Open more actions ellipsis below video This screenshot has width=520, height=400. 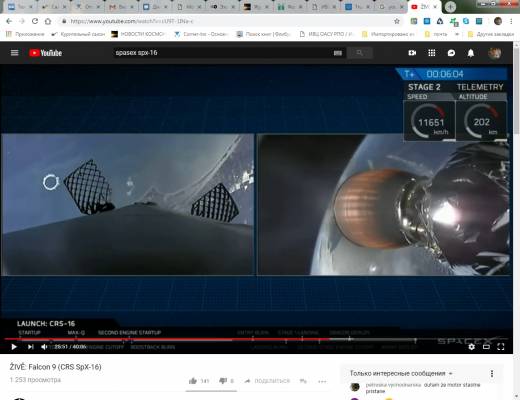(322, 381)
